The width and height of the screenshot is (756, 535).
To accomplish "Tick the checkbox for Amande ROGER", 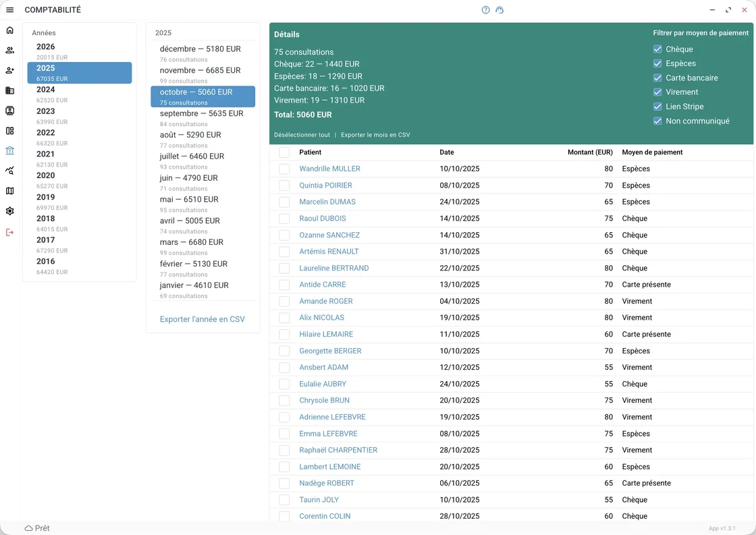I will pyautogui.click(x=284, y=302).
